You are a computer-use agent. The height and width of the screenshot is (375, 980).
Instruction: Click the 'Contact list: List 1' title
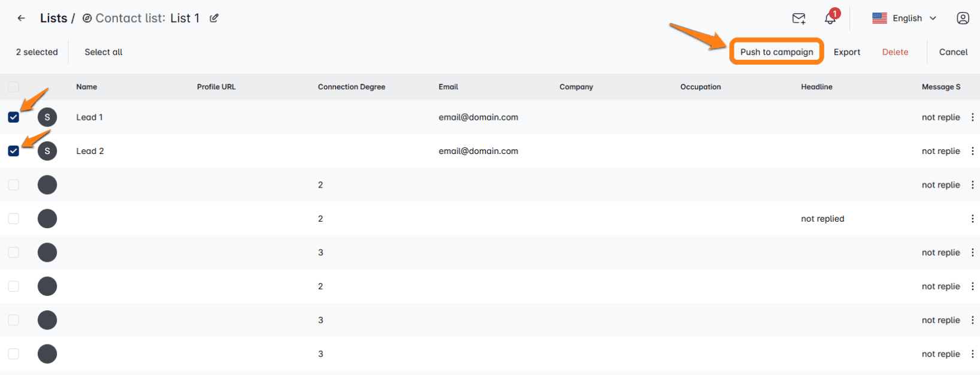147,18
